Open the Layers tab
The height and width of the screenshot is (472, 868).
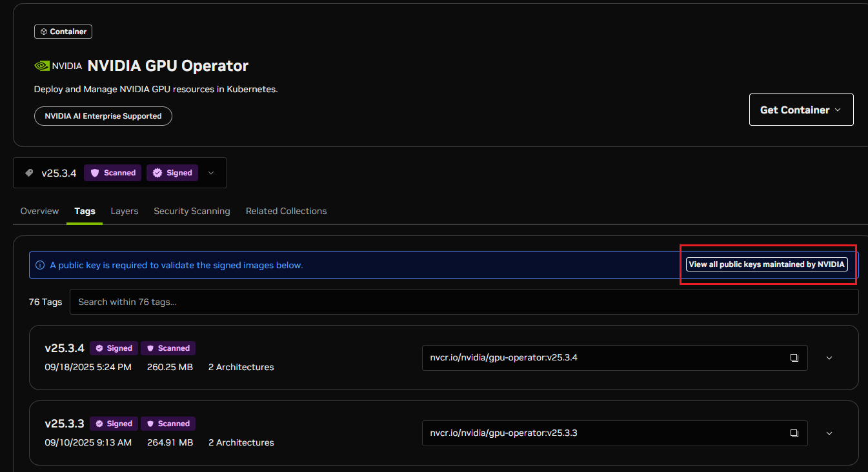(125, 211)
